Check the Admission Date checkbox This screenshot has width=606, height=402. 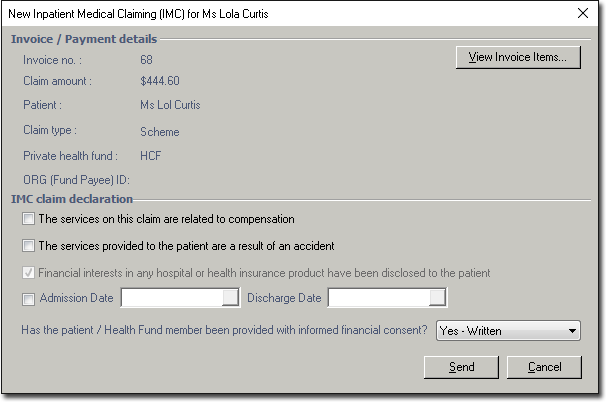[x=28, y=298]
